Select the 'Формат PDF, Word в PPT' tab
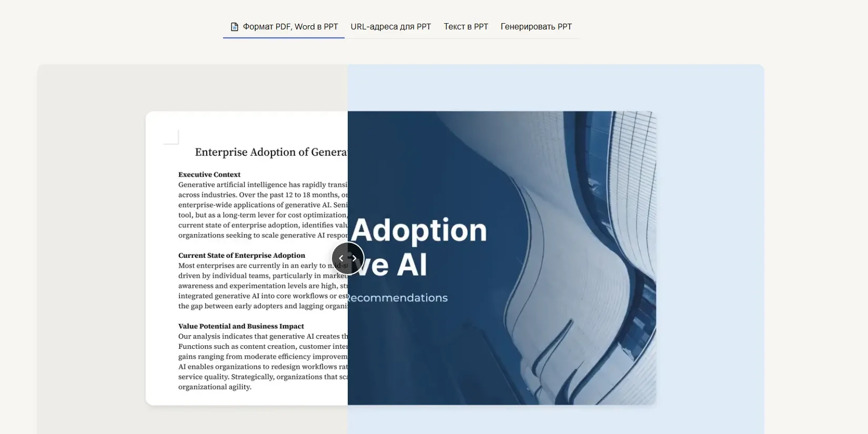The height and width of the screenshot is (434, 868). point(284,26)
